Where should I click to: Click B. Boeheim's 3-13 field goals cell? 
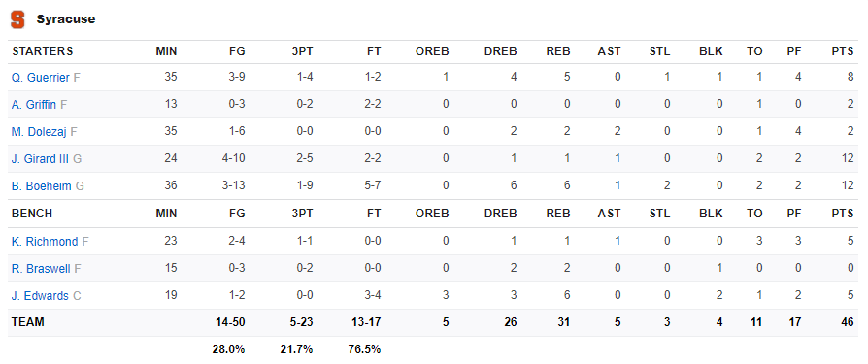click(x=232, y=185)
